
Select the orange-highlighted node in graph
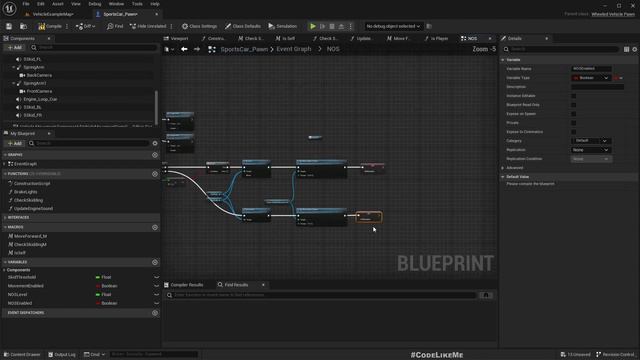coord(369,217)
